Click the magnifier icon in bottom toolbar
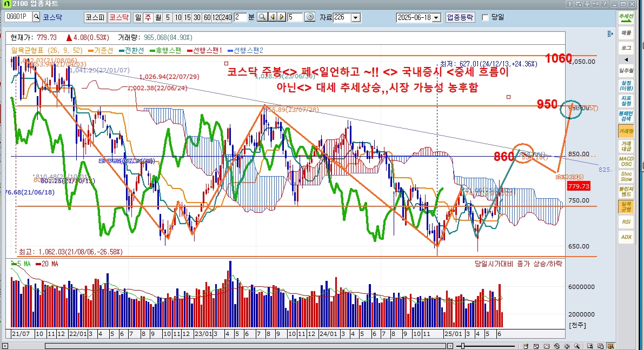 tap(577, 346)
